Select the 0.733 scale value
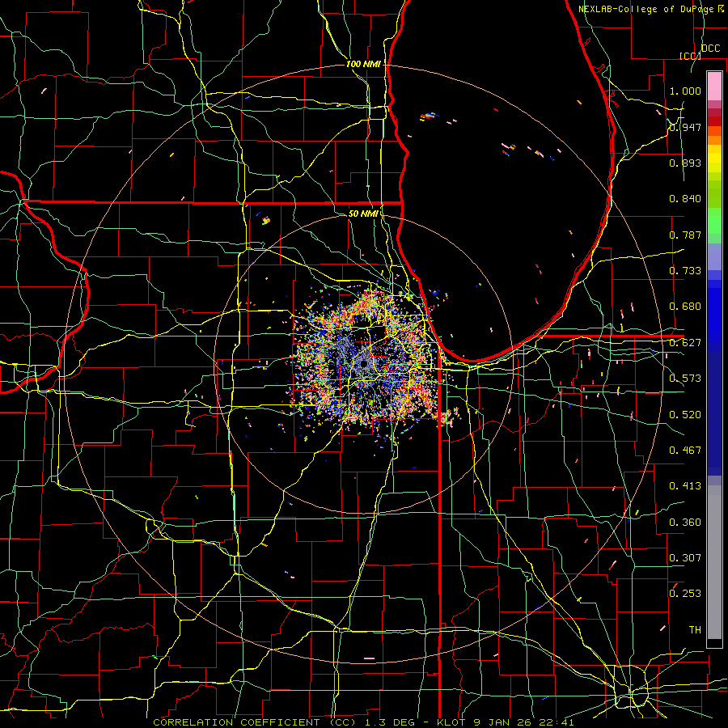The width and height of the screenshot is (728, 728). 685,271
